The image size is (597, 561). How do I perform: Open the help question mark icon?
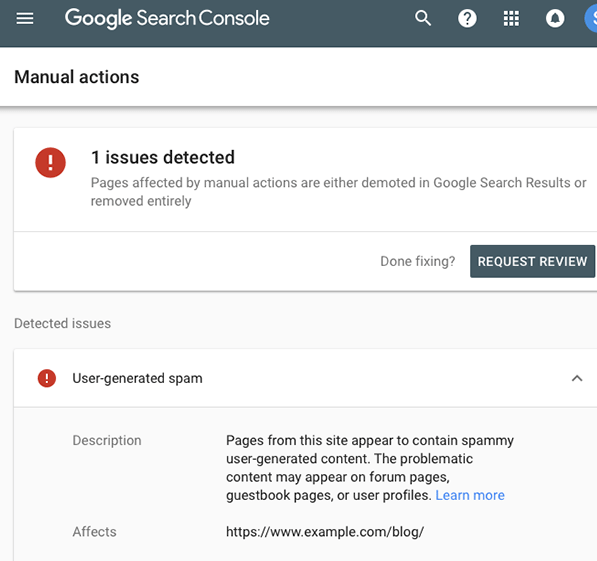pos(467,18)
